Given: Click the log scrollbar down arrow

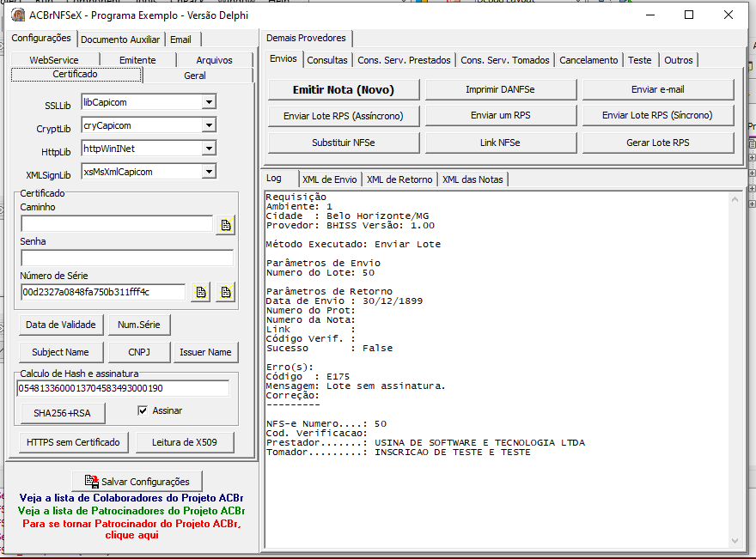Looking at the screenshot, I should pyautogui.click(x=735, y=541).
